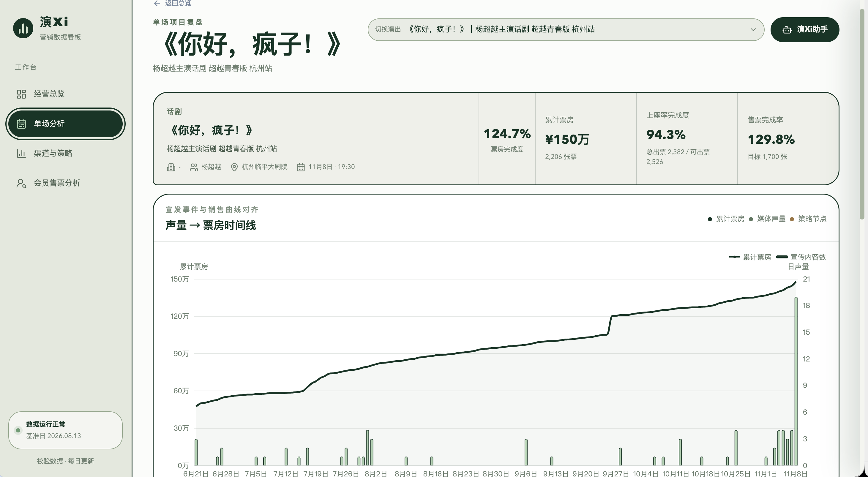
Task: Click the 声量 → 票房时间线 heading
Action: pyautogui.click(x=211, y=225)
